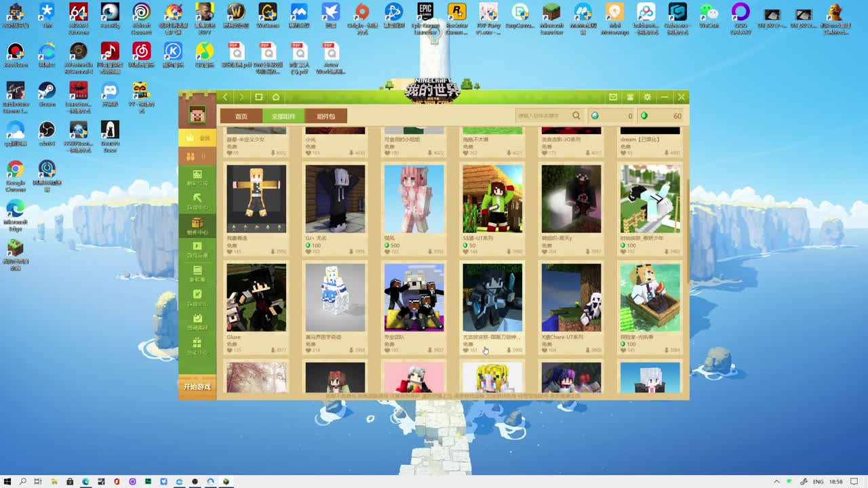Viewport: 868px width, 488px height.
Task: Open the launcher mail inbox icon
Action: tap(613, 97)
